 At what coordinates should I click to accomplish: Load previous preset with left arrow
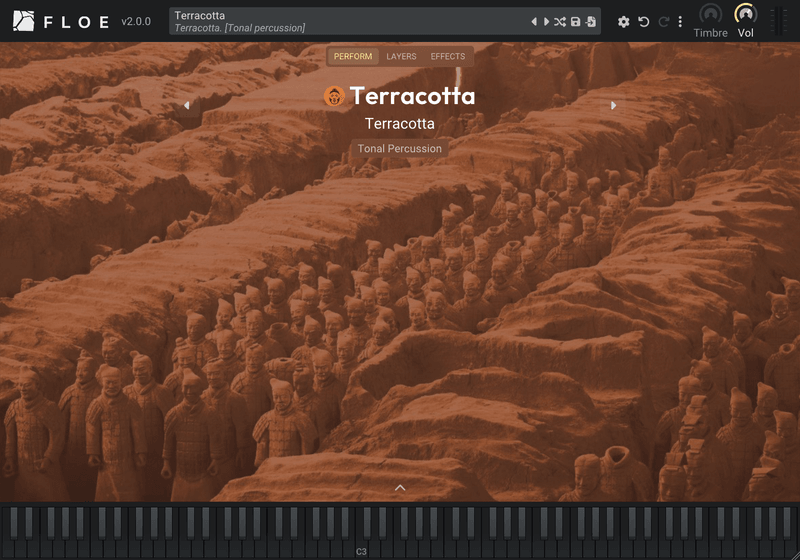point(534,21)
